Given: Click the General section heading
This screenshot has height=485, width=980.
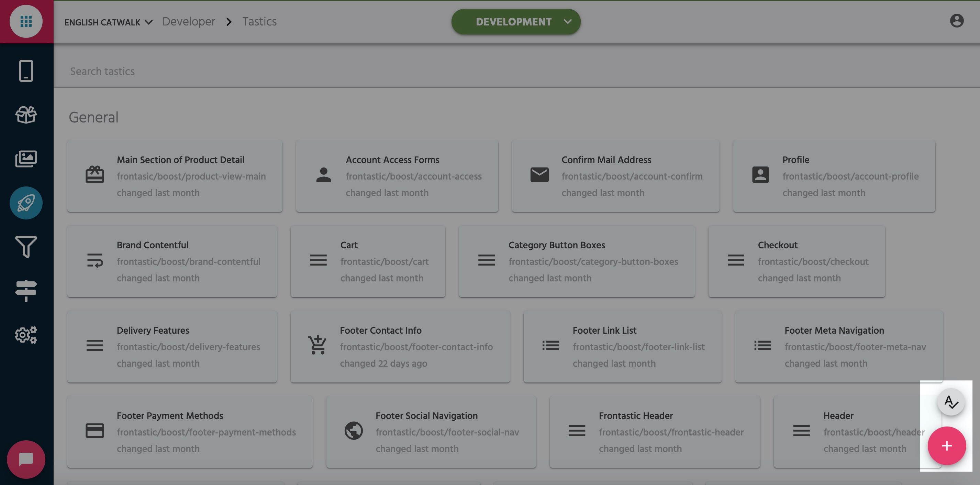Looking at the screenshot, I should [93, 117].
